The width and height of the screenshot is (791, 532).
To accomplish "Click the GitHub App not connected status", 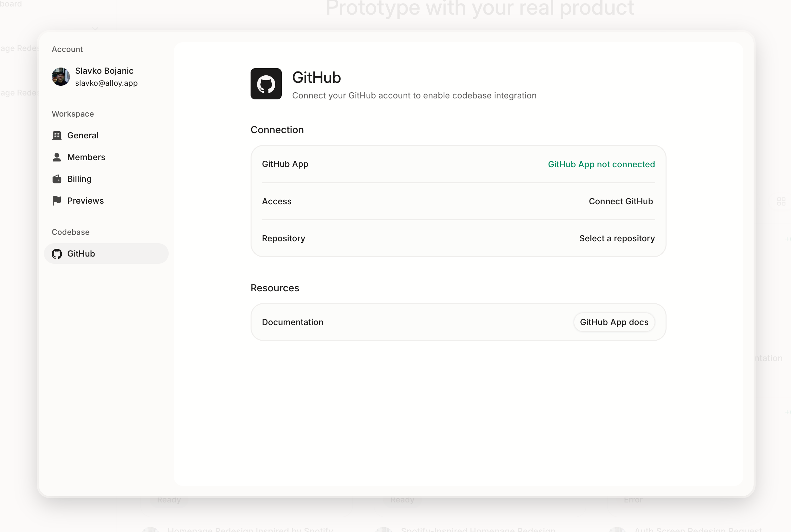I will [x=601, y=164].
